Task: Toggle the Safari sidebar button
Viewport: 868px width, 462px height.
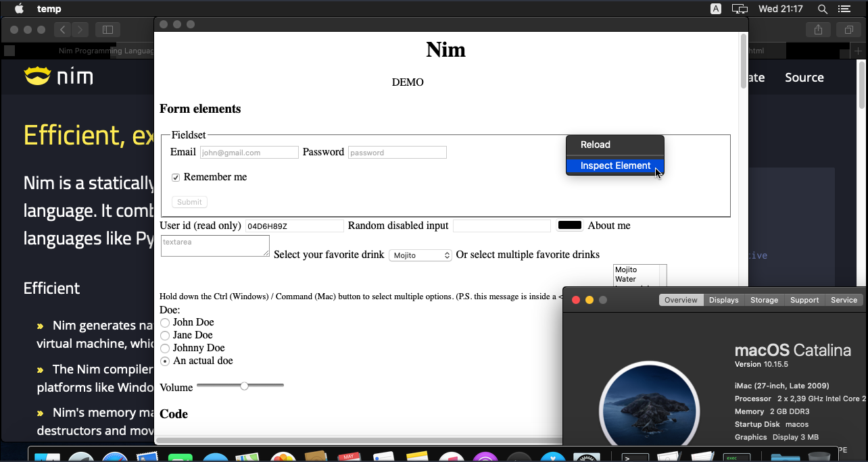Action: 107,30
